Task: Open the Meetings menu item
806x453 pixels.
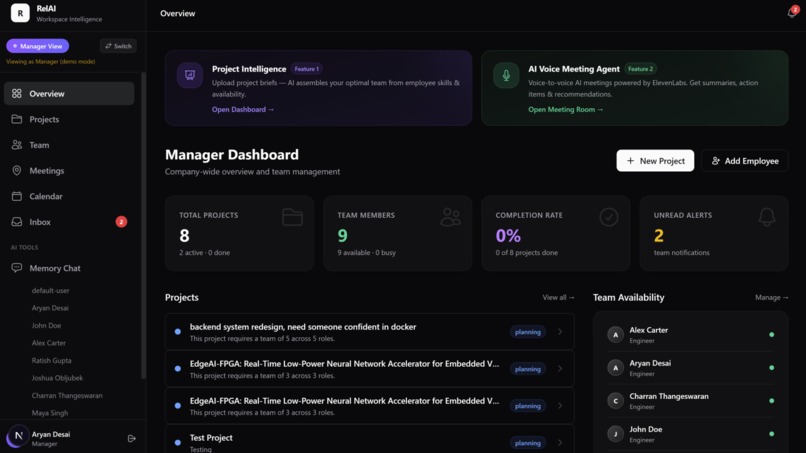Action: (x=69, y=171)
